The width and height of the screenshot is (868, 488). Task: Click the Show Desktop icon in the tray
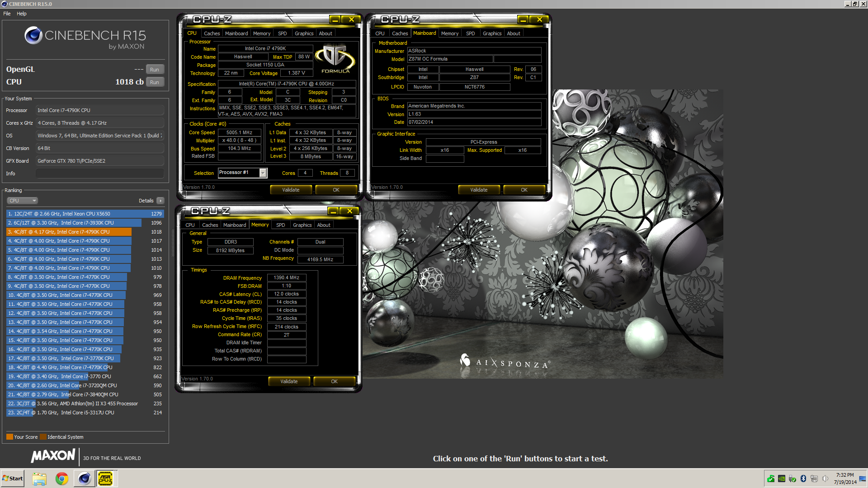(x=863, y=479)
